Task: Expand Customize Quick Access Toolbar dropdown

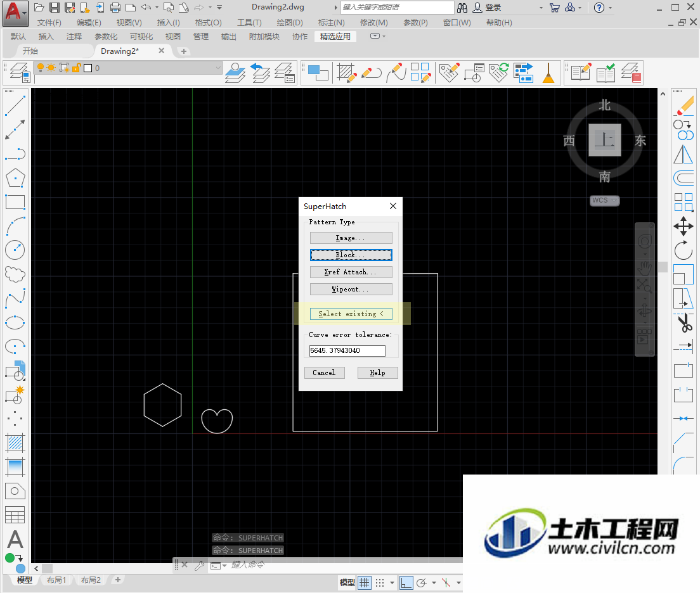Action: [219, 8]
